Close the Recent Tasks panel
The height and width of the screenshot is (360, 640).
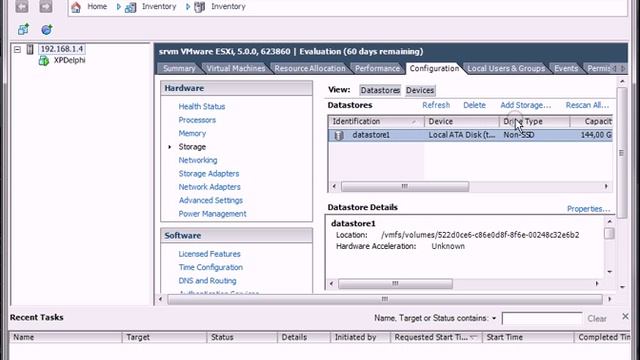tap(625, 316)
